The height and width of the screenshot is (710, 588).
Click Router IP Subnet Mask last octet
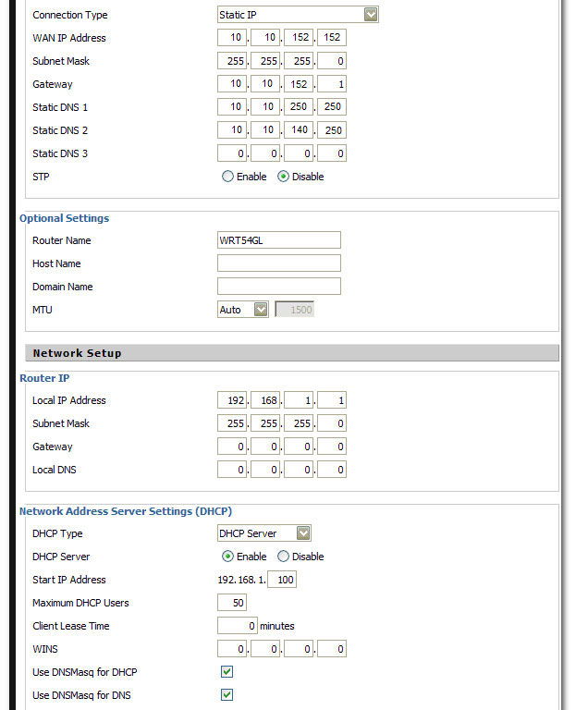[x=332, y=423]
